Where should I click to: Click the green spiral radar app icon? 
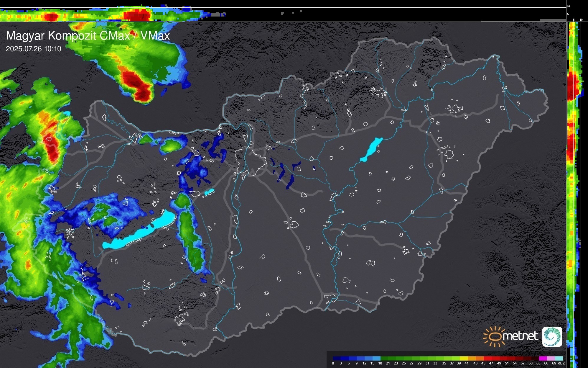pyautogui.click(x=552, y=336)
